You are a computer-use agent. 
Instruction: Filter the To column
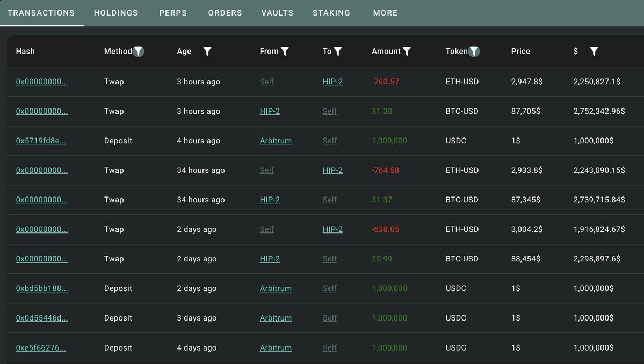point(338,52)
